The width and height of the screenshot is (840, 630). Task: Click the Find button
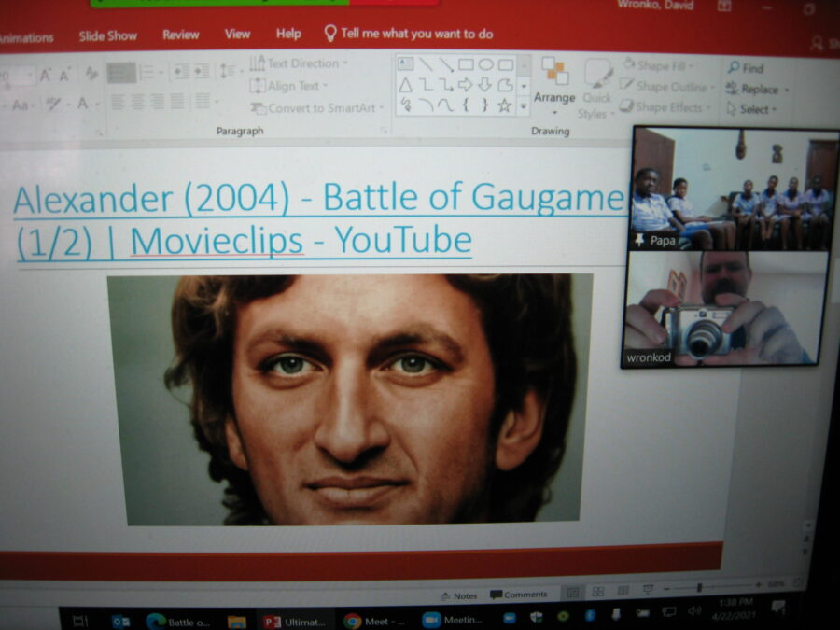pyautogui.click(x=747, y=68)
